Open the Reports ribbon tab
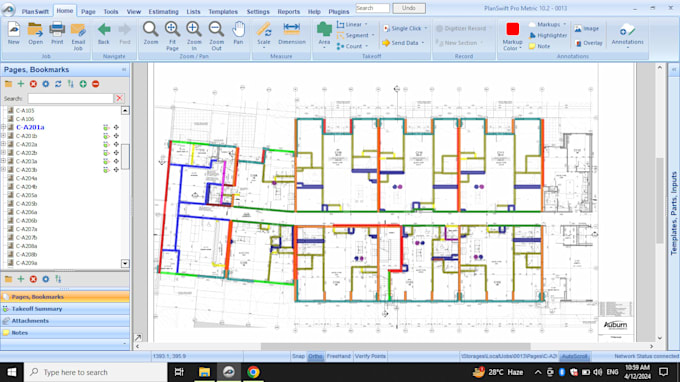Screen dimensions: 680x382 288,12
